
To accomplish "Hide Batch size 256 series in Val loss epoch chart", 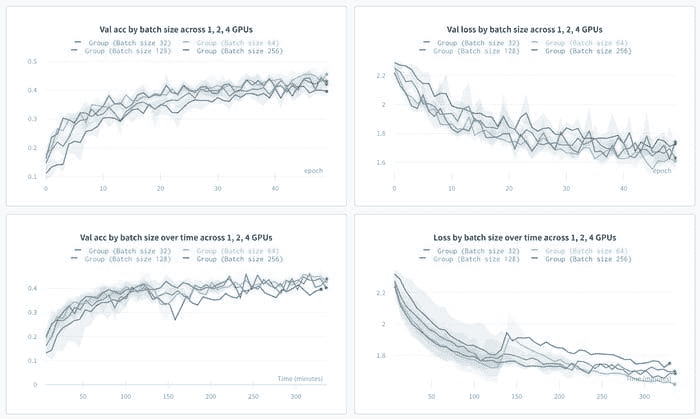I will (588, 51).
